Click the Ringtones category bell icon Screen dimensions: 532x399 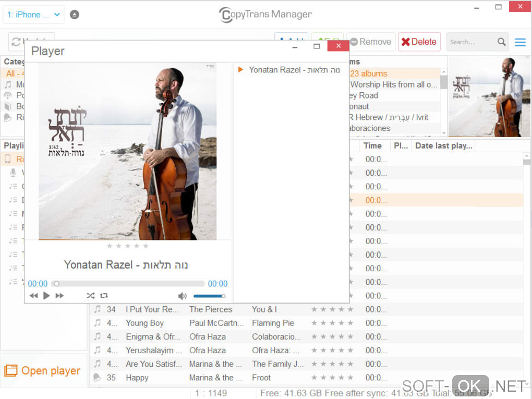tap(8, 117)
